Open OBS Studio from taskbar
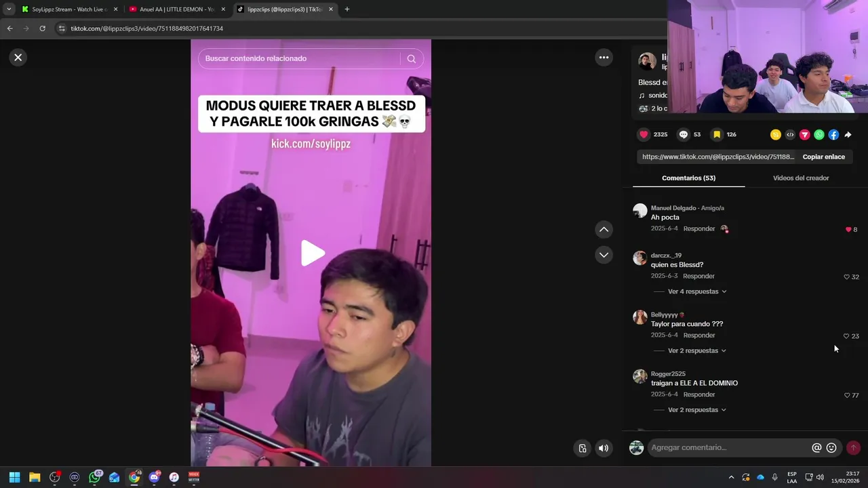Image resolution: width=868 pixels, height=488 pixels. click(55, 477)
